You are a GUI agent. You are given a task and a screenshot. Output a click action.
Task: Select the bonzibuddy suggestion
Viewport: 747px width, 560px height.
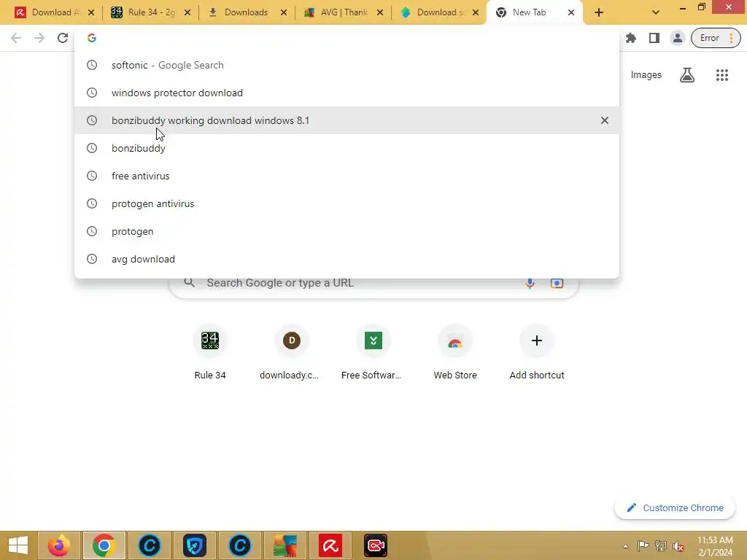(x=347, y=148)
